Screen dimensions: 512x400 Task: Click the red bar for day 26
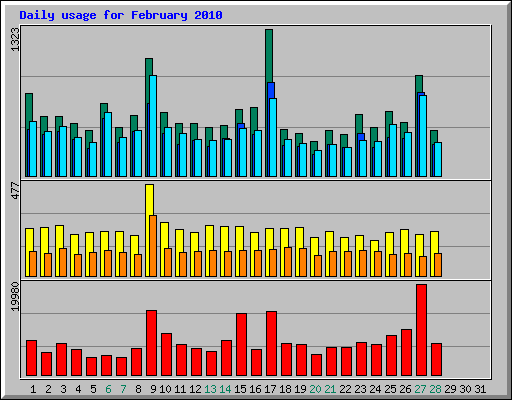tap(406, 352)
